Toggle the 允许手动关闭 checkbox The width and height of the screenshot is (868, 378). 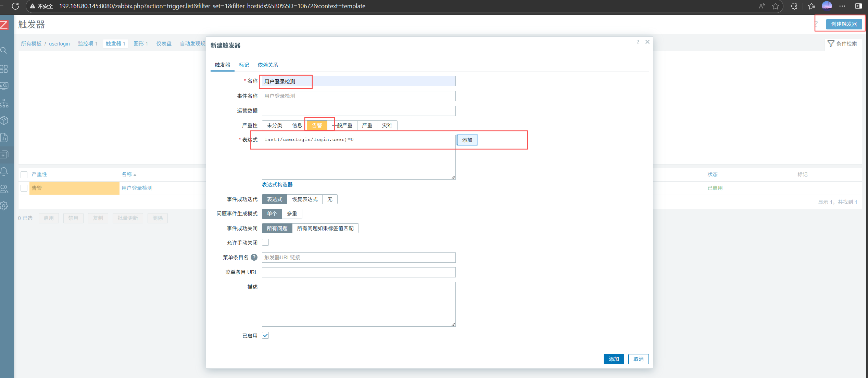click(x=265, y=243)
